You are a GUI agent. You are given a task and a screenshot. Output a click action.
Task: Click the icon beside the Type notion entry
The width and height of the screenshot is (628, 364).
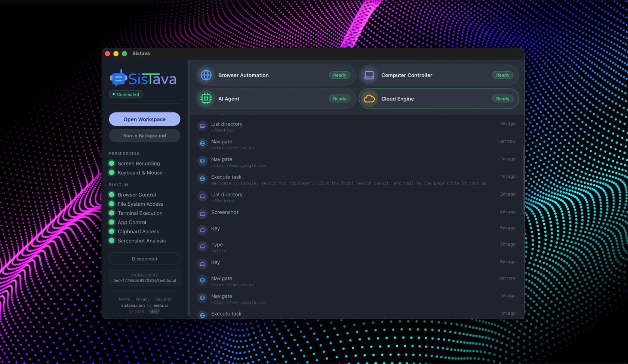coord(202,246)
